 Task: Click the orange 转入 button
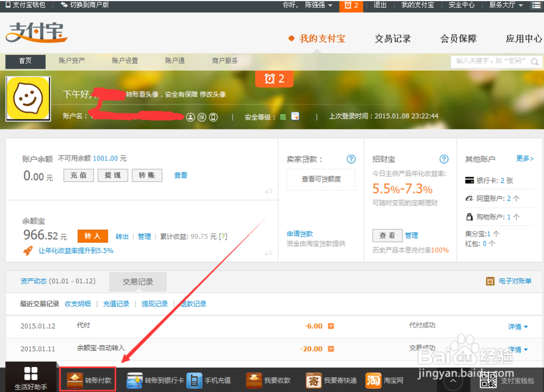pos(92,236)
